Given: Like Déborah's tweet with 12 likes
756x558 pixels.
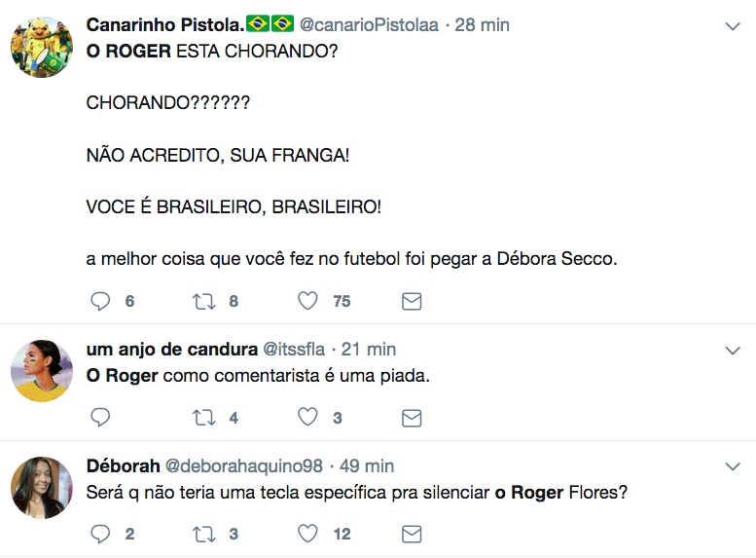Looking at the screenshot, I should click(307, 534).
